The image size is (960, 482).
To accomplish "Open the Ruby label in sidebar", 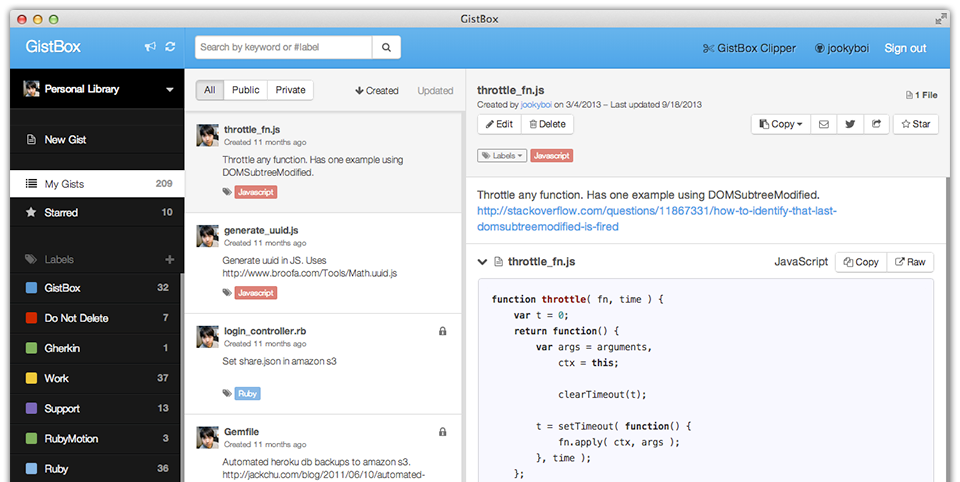I will [x=97, y=469].
